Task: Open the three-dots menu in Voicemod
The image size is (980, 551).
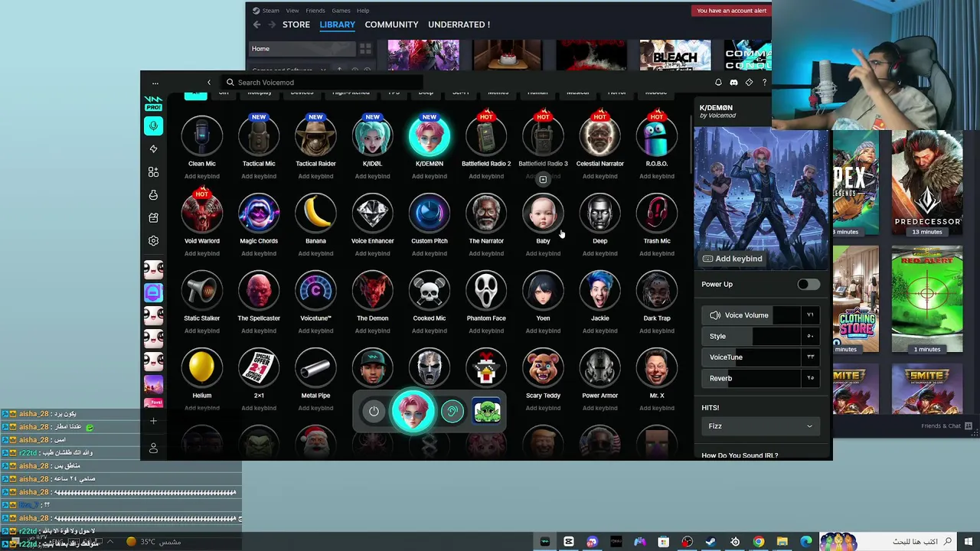Action: click(155, 83)
